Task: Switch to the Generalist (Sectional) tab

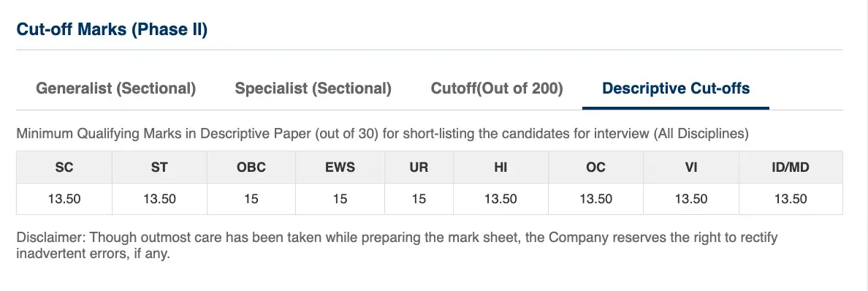Action: coord(115,88)
